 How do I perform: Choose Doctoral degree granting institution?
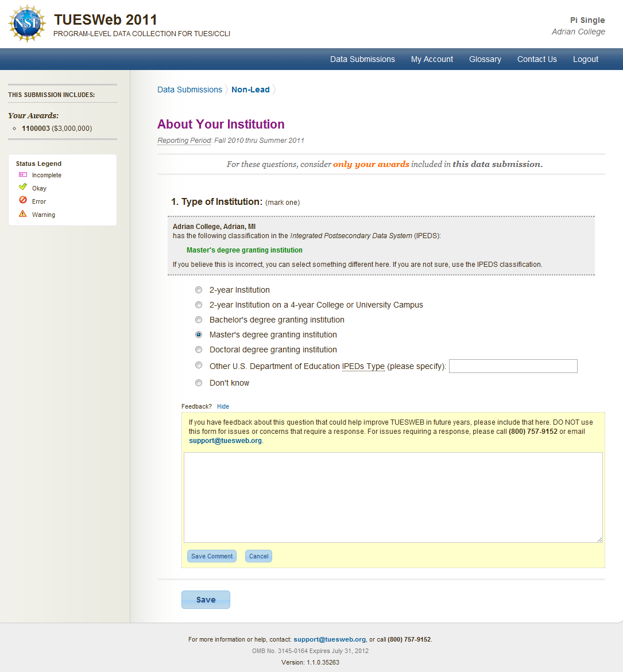199,349
